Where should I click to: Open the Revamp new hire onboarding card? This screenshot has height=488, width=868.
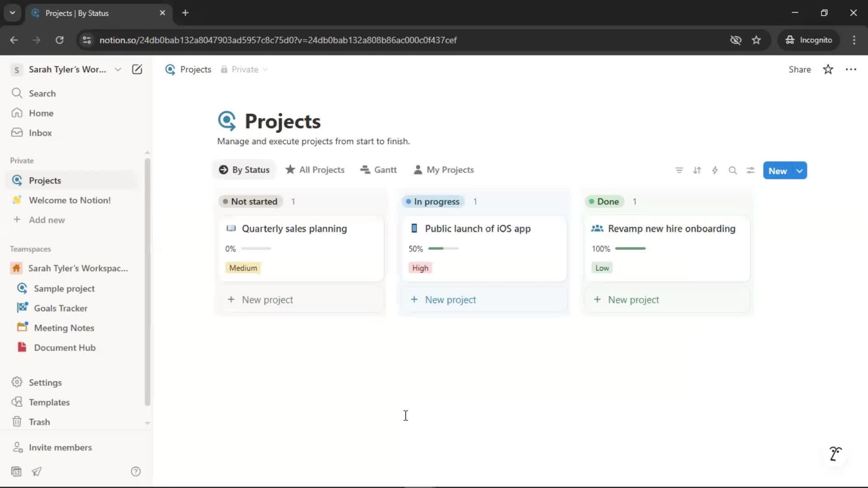[667, 249]
